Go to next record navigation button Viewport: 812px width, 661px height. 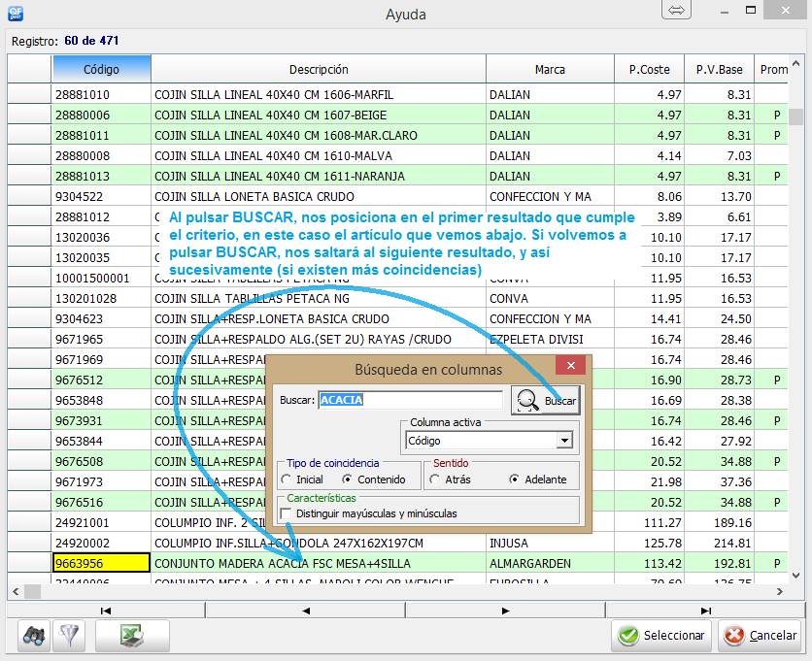tap(506, 611)
